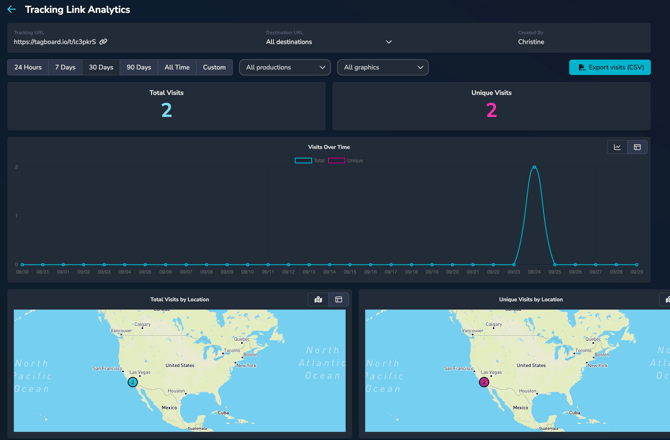
Task: Select the 30 Days range
Action: (x=101, y=67)
